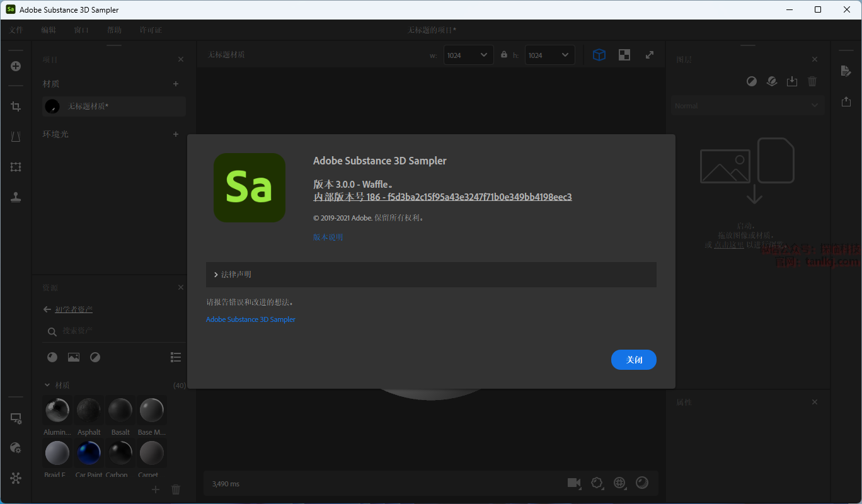This screenshot has height=504, width=862.
Task: Add a filter in the layers panel
Action: pos(752,81)
